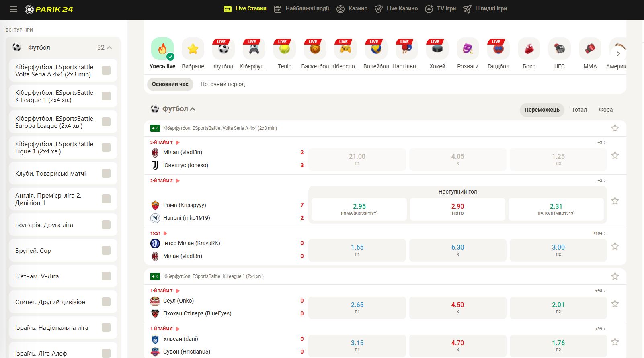Click the Вибране star icon

click(x=193, y=49)
